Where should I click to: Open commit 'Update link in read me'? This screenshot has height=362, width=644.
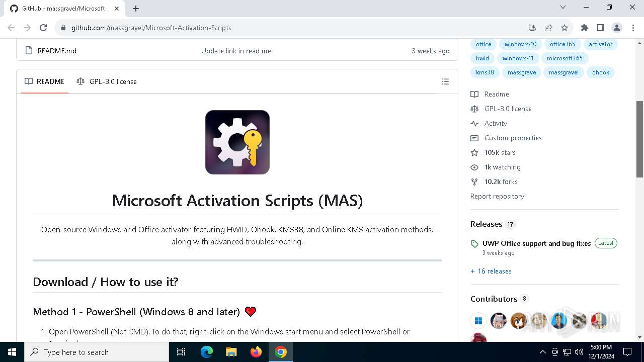[x=236, y=51]
